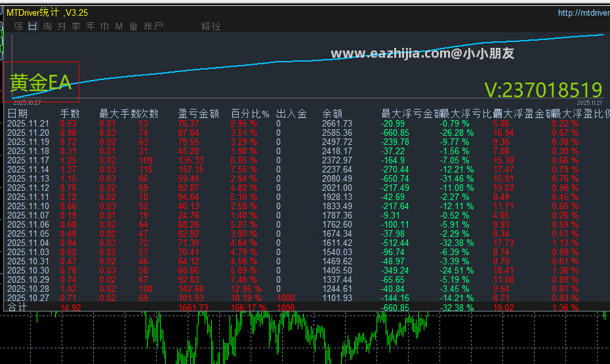Select the 2025.10.27 date row
Image resolution: width=610 pixels, height=364 pixels.
28,298
